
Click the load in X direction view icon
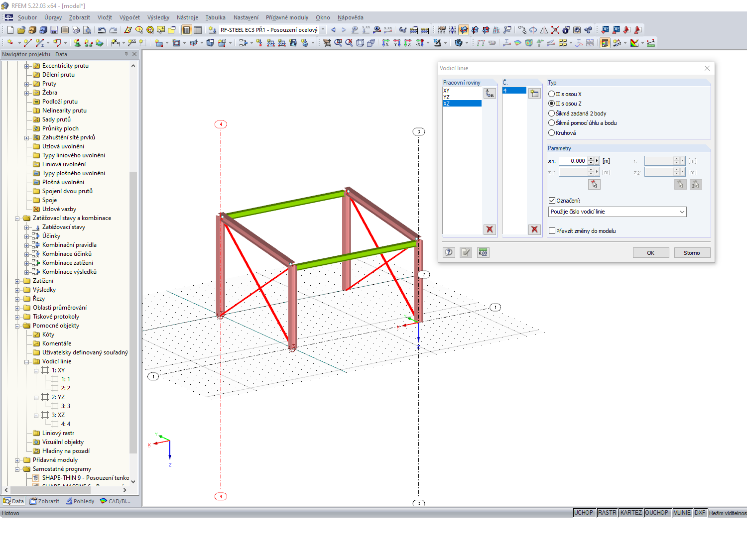point(385,43)
